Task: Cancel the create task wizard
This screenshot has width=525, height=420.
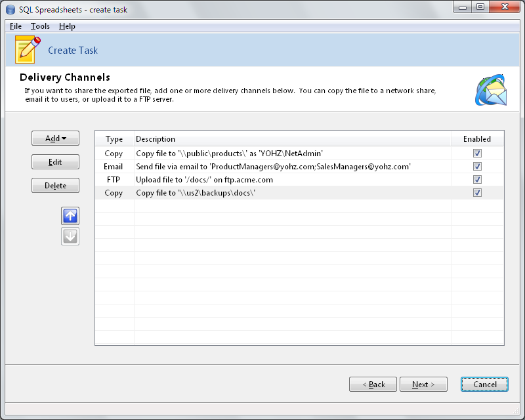Action: click(x=485, y=385)
